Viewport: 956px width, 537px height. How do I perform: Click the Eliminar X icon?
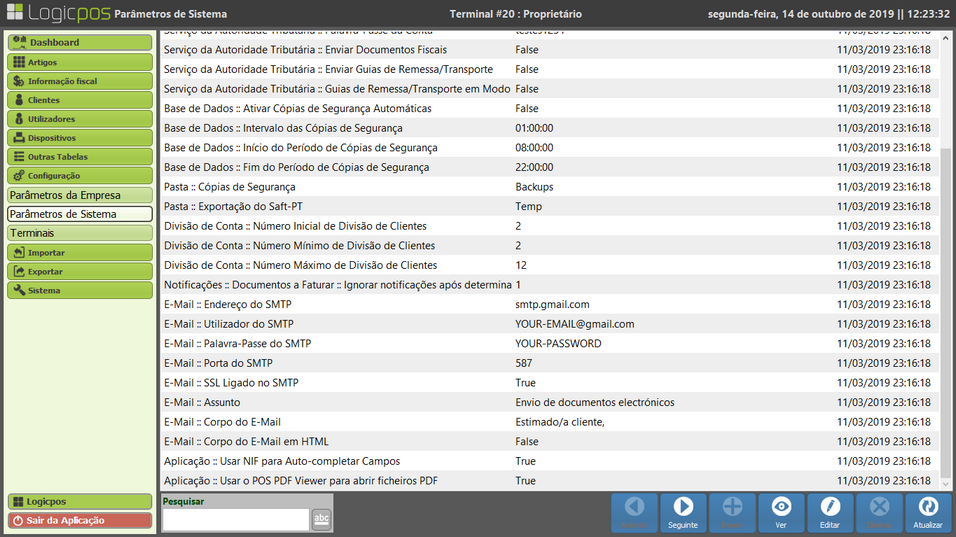click(x=879, y=507)
